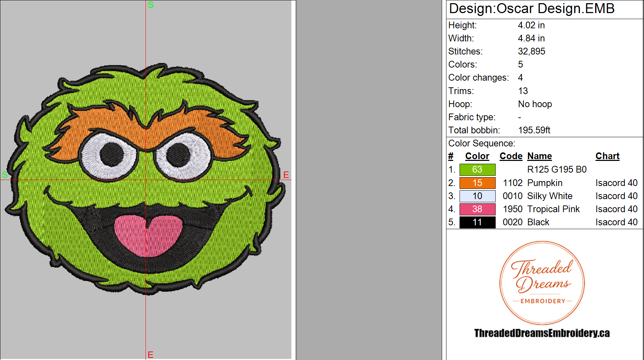Click the thread code '0010'
The height and width of the screenshot is (360, 644).
pyautogui.click(x=513, y=196)
